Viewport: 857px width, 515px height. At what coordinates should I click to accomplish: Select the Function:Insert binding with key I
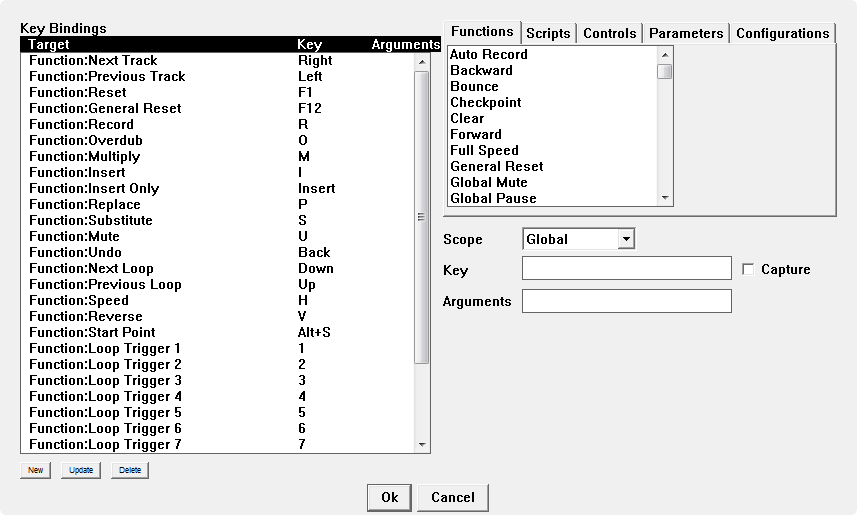(x=218, y=172)
